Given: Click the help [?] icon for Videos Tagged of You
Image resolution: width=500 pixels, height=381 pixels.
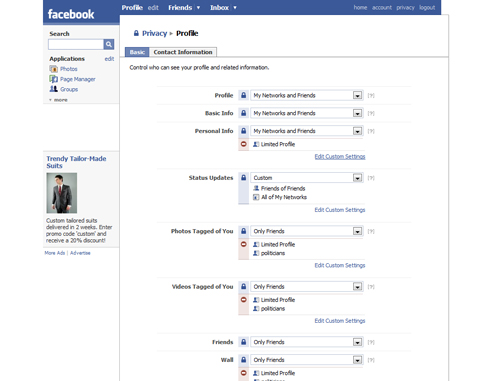Looking at the screenshot, I should coord(371,287).
